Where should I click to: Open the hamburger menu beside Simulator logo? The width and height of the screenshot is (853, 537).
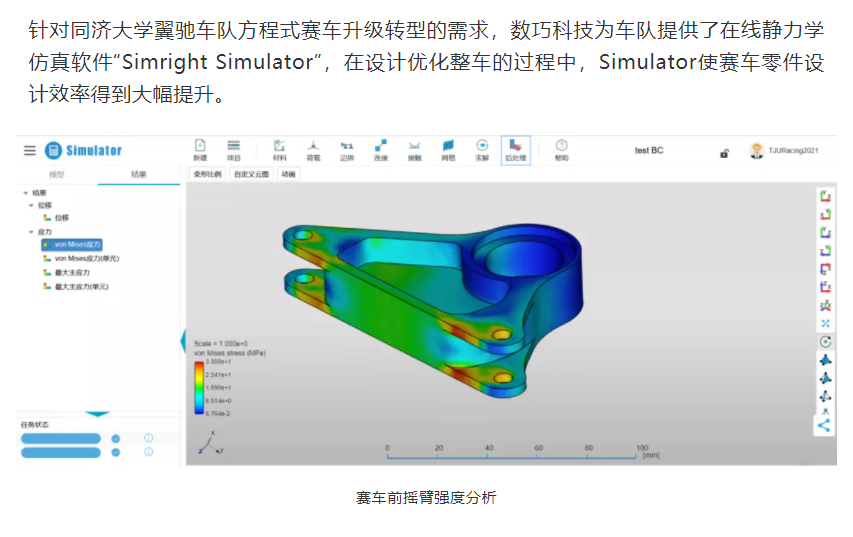click(x=30, y=150)
